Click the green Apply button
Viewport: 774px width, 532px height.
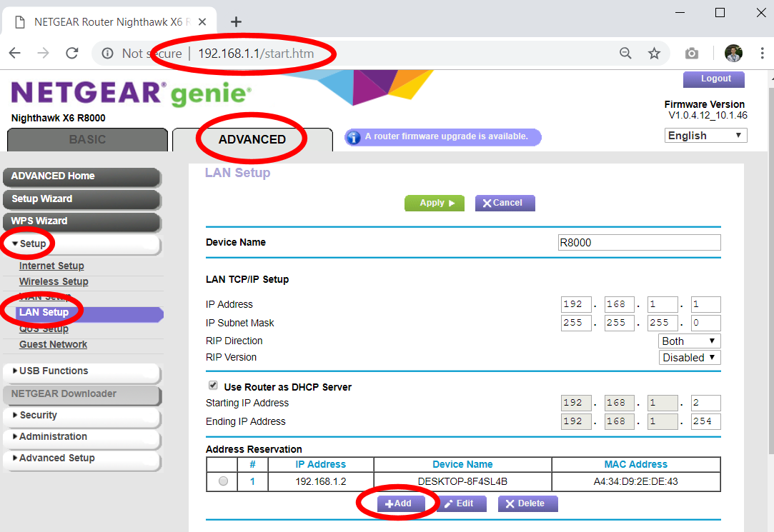pos(434,203)
